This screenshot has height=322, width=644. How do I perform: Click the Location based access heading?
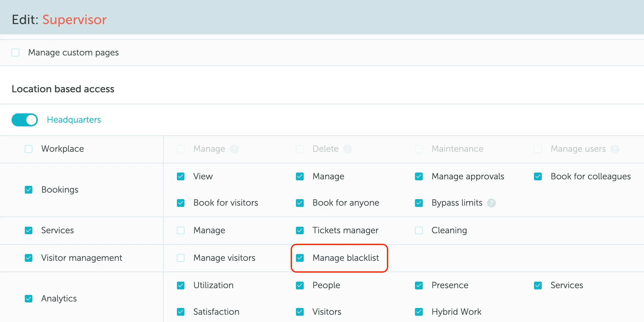(63, 89)
